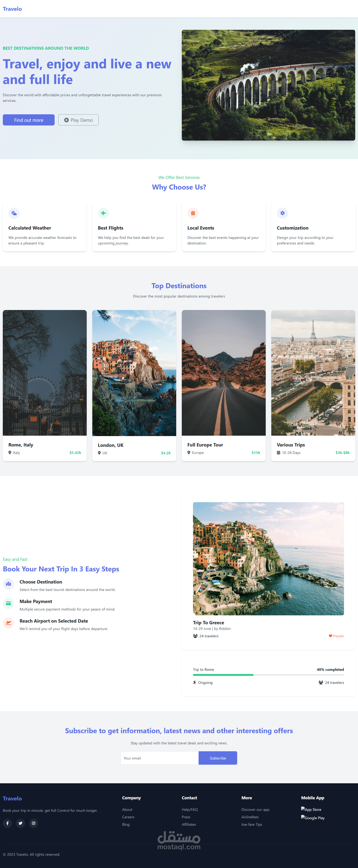Click the Subscribe button
Image resolution: width=358 pixels, height=868 pixels.
218,758
